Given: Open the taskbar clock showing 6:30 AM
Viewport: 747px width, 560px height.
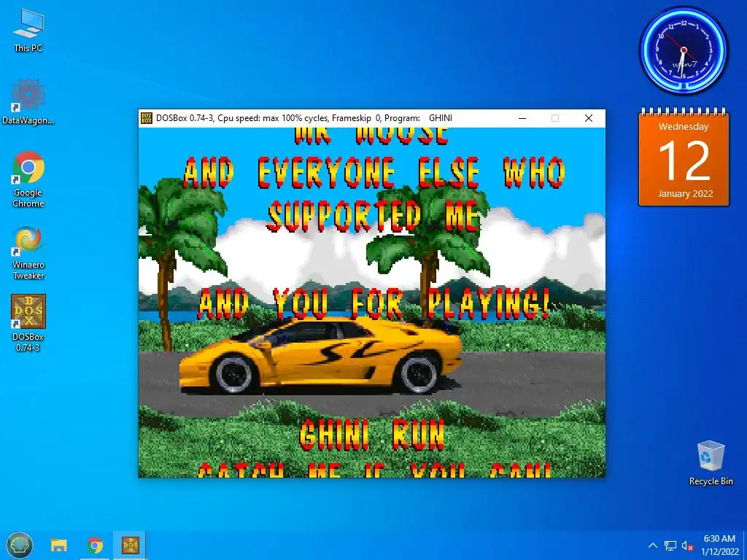Looking at the screenshot, I should tap(719, 545).
